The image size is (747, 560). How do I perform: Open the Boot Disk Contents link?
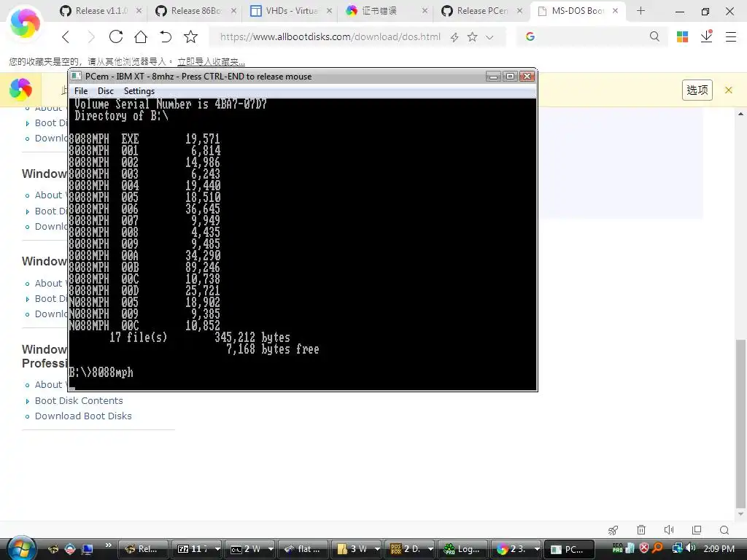tap(79, 400)
